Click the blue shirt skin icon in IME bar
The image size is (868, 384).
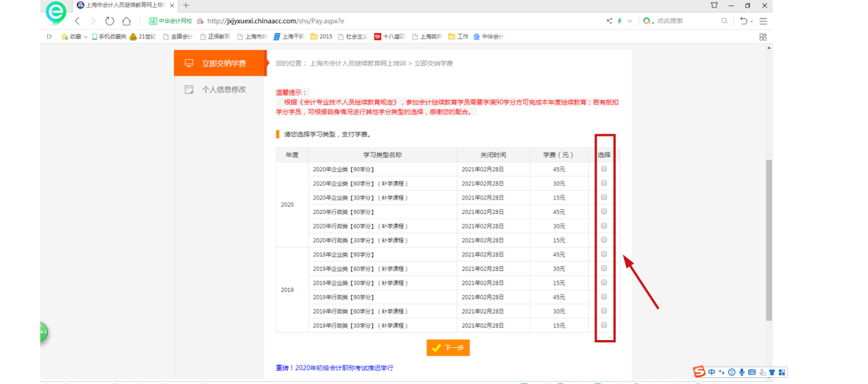tap(772, 372)
